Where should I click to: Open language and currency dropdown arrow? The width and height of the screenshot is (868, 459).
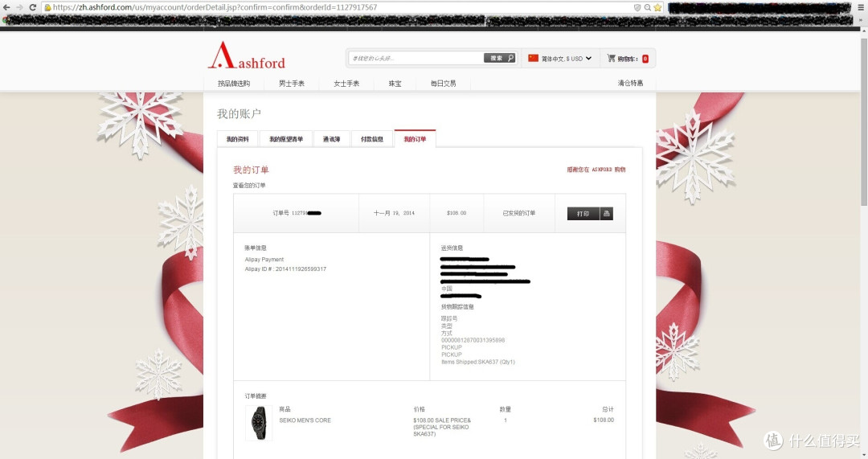(588, 58)
